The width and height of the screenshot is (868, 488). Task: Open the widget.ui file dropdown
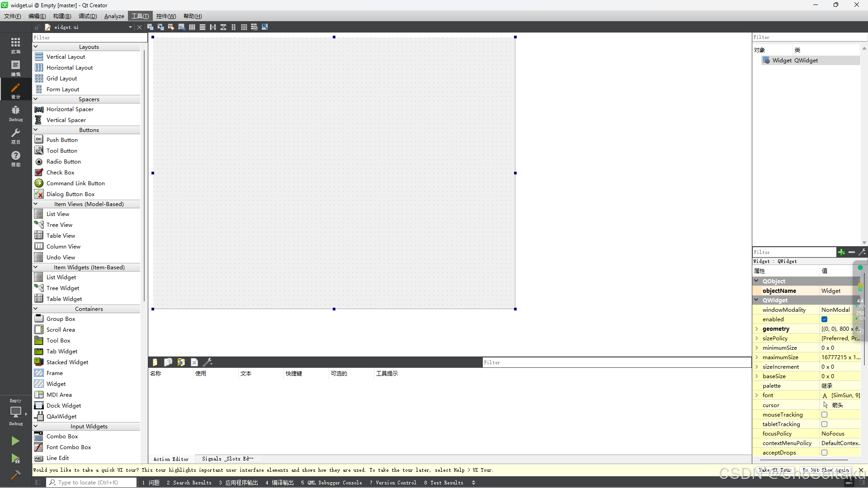(x=130, y=27)
